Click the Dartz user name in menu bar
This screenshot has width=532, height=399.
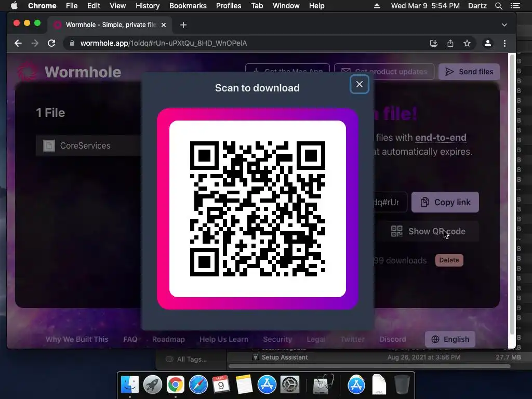[x=477, y=6]
